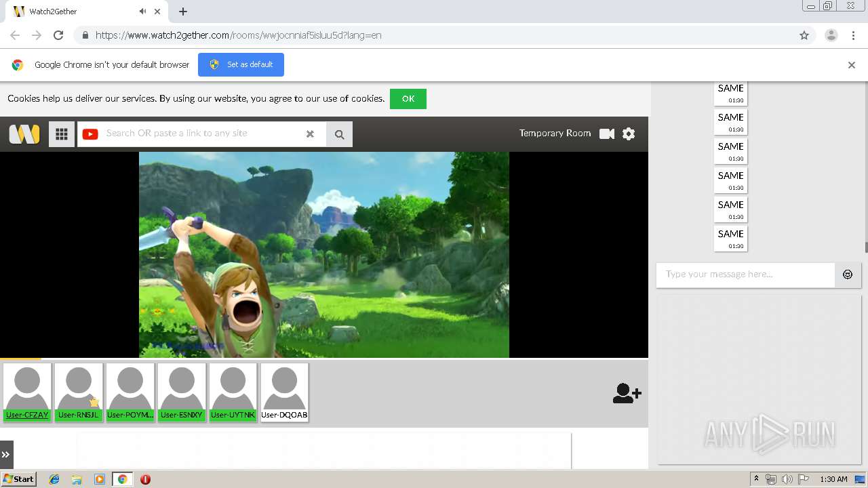The height and width of the screenshot is (488, 868).
Task: Focus the video search input box
Action: [203, 134]
